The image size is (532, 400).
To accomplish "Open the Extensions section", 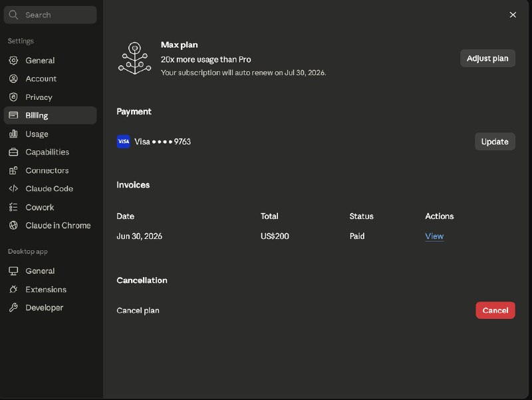I will [51, 290].
